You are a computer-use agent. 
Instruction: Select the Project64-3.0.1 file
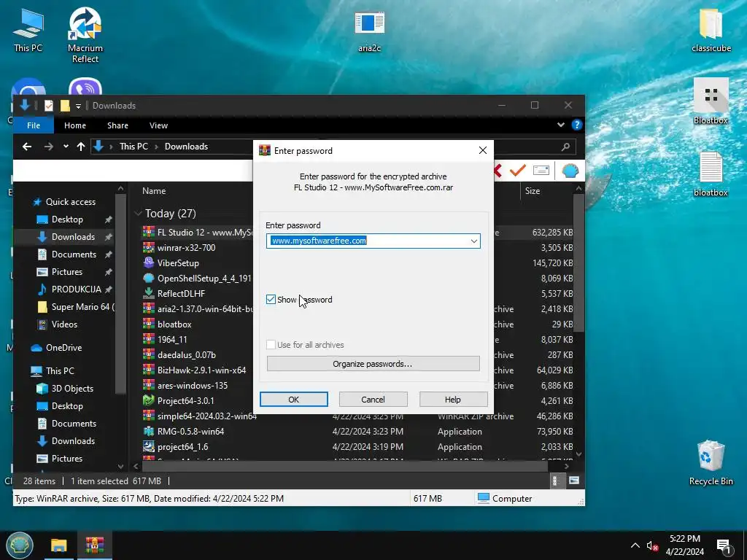[186, 401]
